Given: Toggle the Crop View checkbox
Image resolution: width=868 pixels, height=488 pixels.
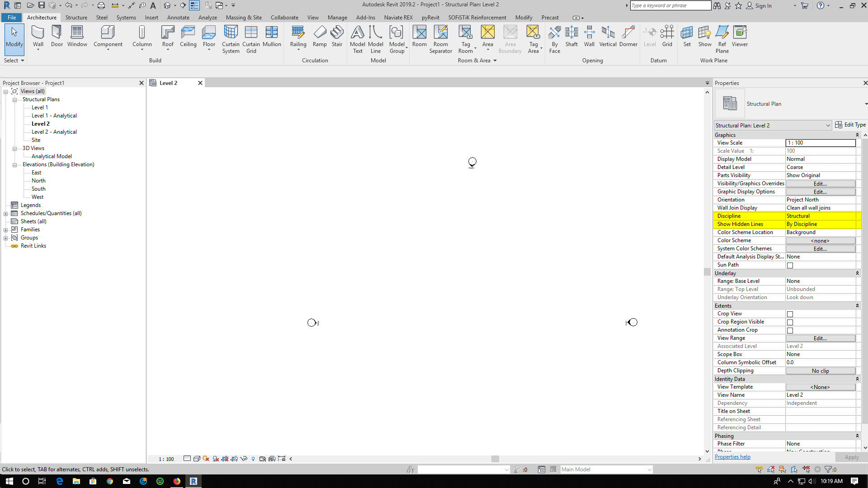Looking at the screenshot, I should (x=790, y=314).
